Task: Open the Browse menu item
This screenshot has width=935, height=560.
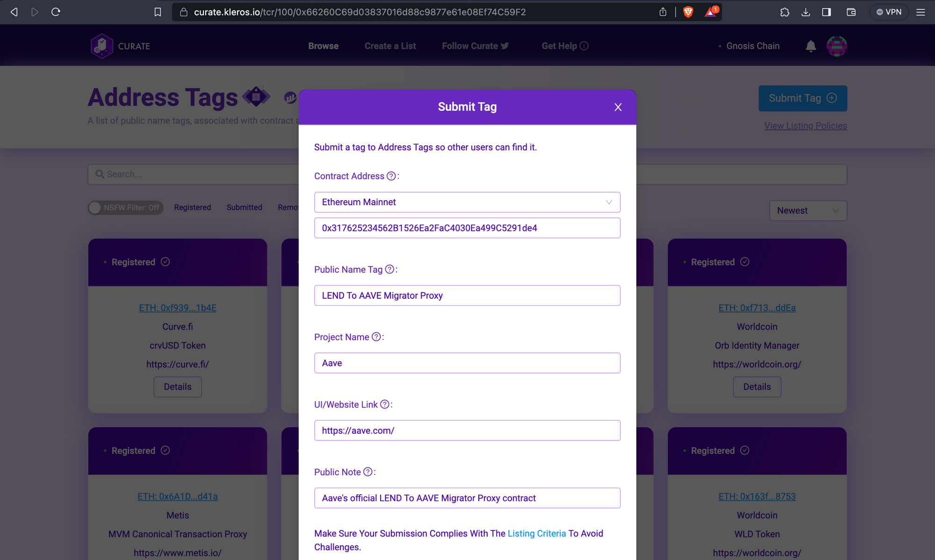Action: tap(323, 46)
